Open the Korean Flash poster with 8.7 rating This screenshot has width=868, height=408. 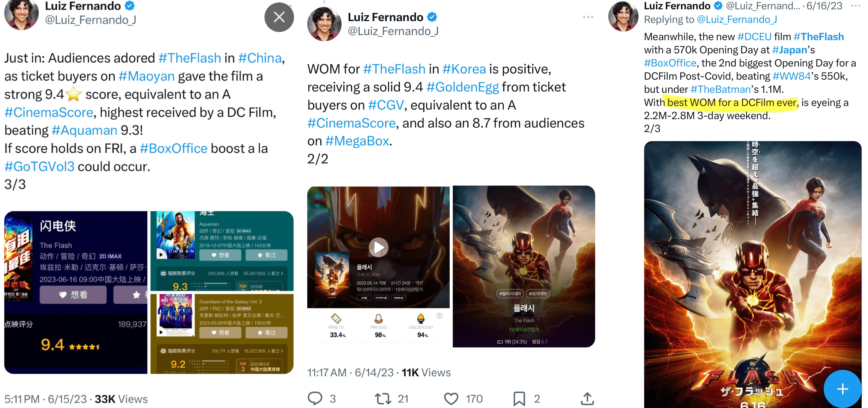pyautogui.click(x=524, y=266)
